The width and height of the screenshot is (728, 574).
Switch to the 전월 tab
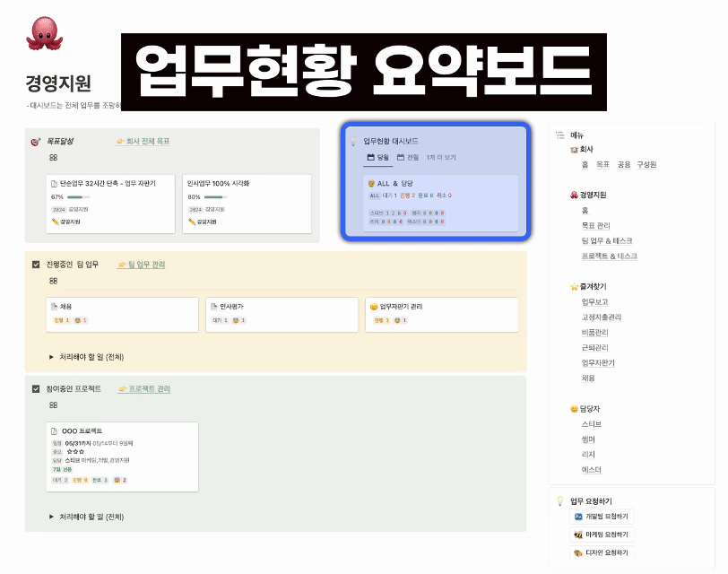coord(408,158)
